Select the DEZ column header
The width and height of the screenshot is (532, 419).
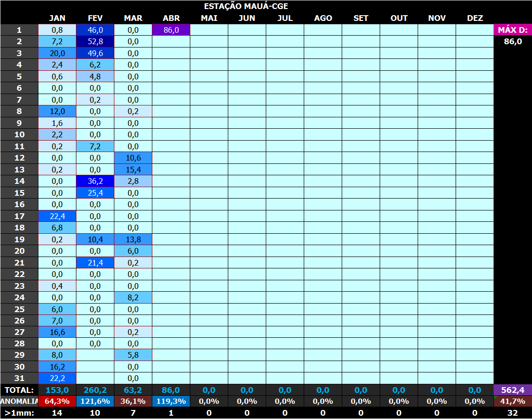click(x=475, y=18)
